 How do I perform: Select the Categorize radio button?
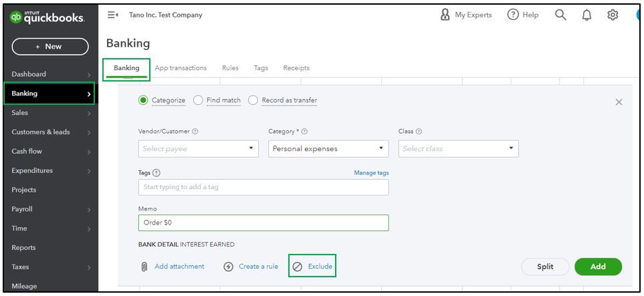pos(143,100)
